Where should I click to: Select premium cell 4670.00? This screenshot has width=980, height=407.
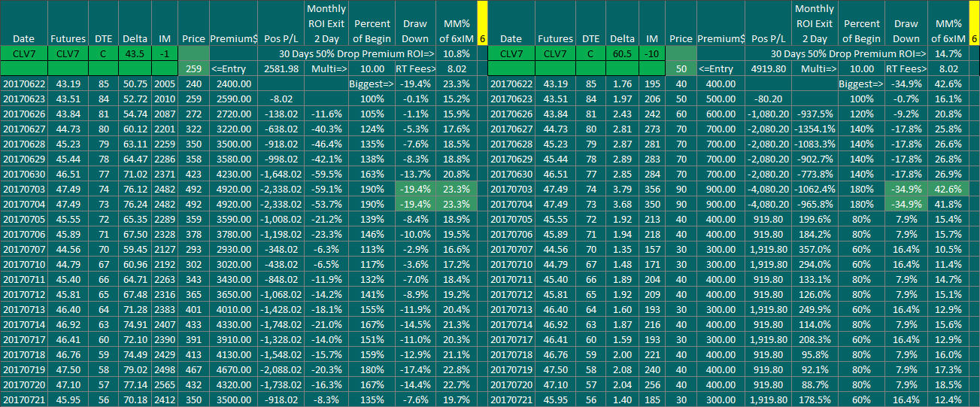point(232,369)
